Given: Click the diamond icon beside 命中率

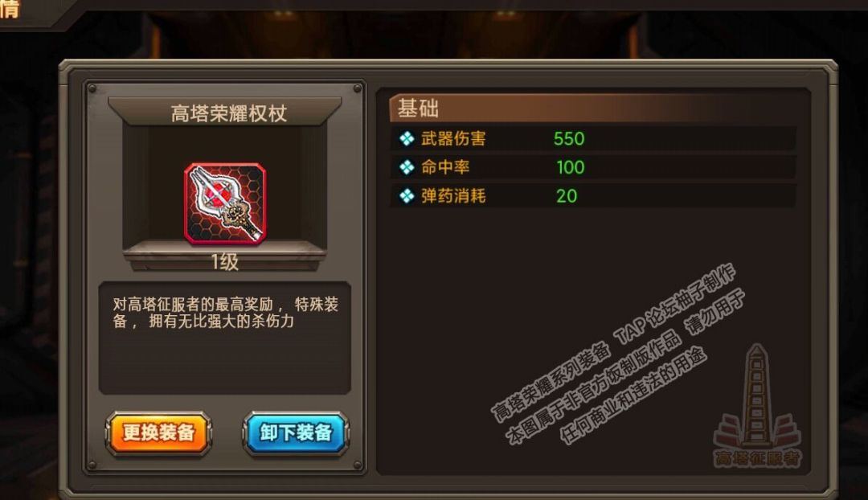Looking at the screenshot, I should [407, 167].
